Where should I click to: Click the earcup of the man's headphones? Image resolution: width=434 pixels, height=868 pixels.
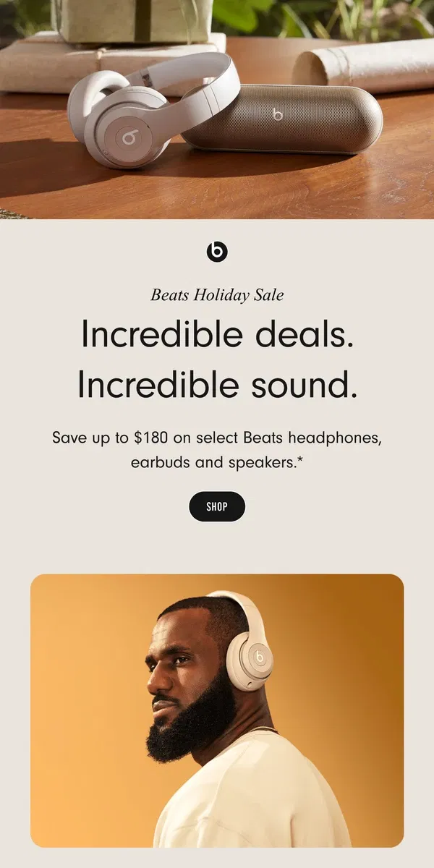250,657
